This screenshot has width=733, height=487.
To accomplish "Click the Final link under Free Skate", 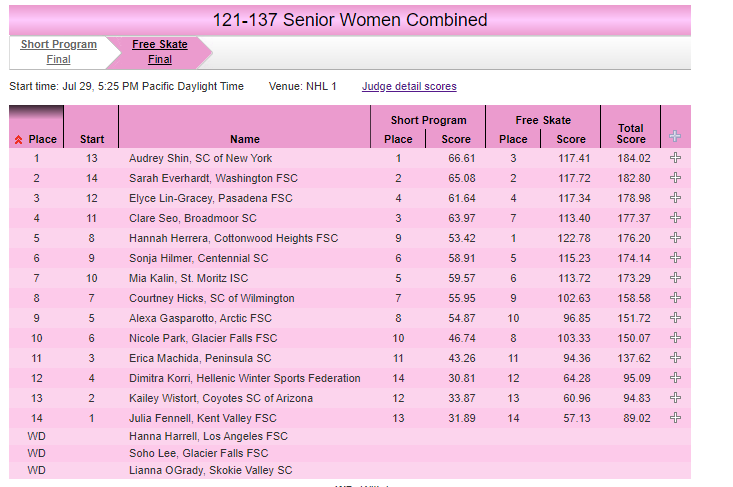I will coord(160,60).
